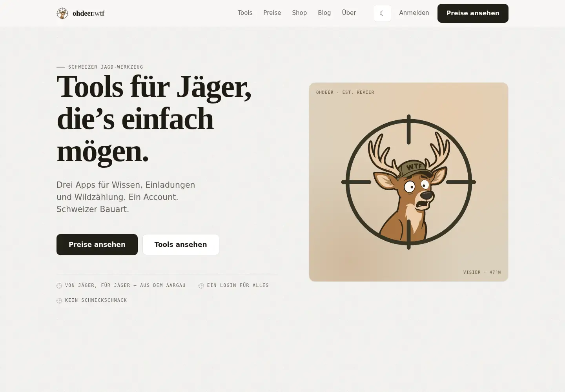Screen dimensions: 565x392
Task: Open the Tools menu item
Action: [245, 13]
